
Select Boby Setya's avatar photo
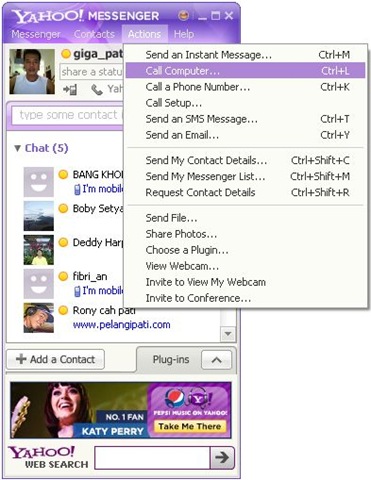[x=38, y=216]
